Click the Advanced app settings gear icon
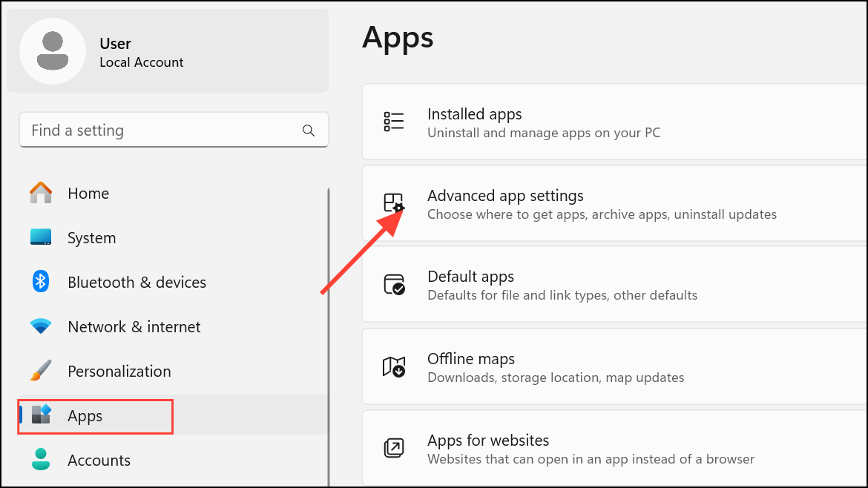Image resolution: width=868 pixels, height=488 pixels. tap(394, 203)
